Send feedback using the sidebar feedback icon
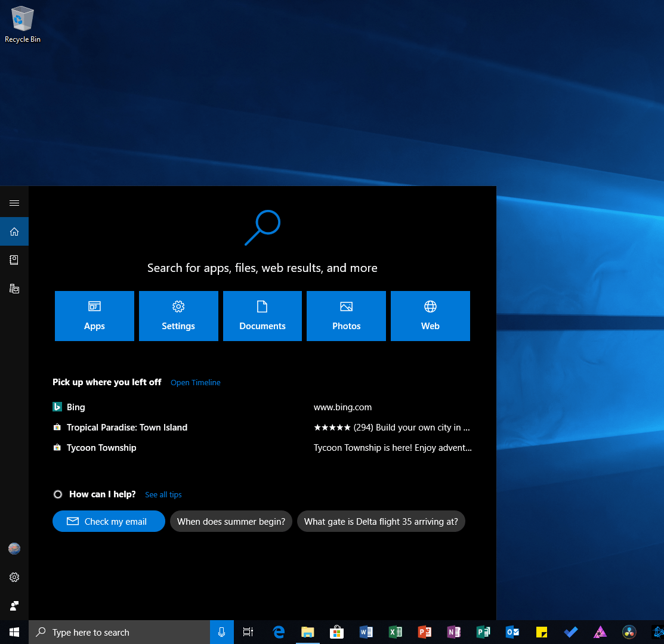The width and height of the screenshot is (664, 644). [14, 605]
